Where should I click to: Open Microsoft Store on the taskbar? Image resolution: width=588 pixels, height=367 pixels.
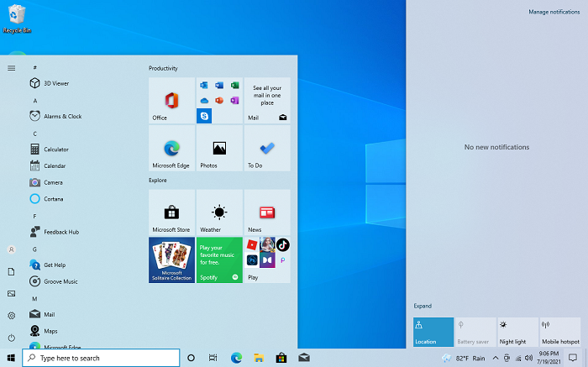281,358
